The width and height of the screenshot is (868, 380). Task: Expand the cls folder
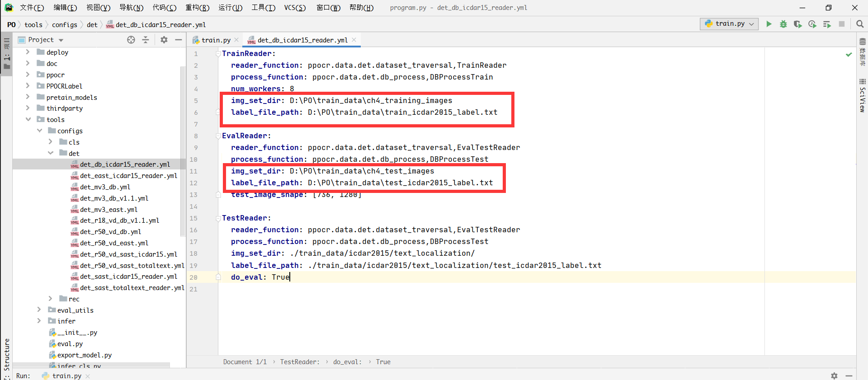pos(50,142)
